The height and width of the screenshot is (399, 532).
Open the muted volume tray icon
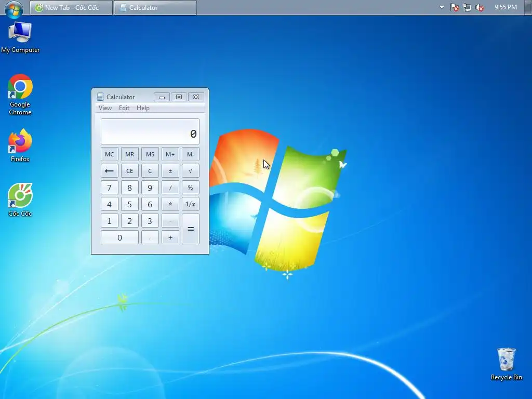coord(480,7)
